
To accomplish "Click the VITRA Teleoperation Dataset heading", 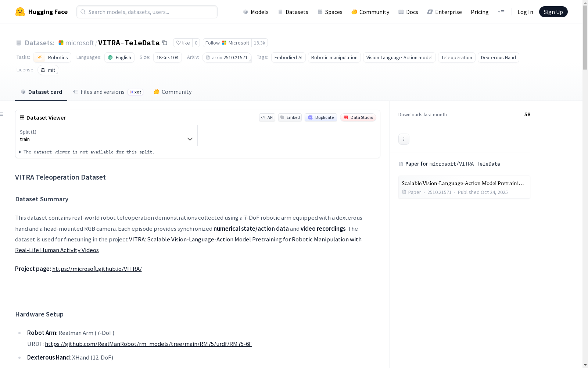I will [60, 177].
